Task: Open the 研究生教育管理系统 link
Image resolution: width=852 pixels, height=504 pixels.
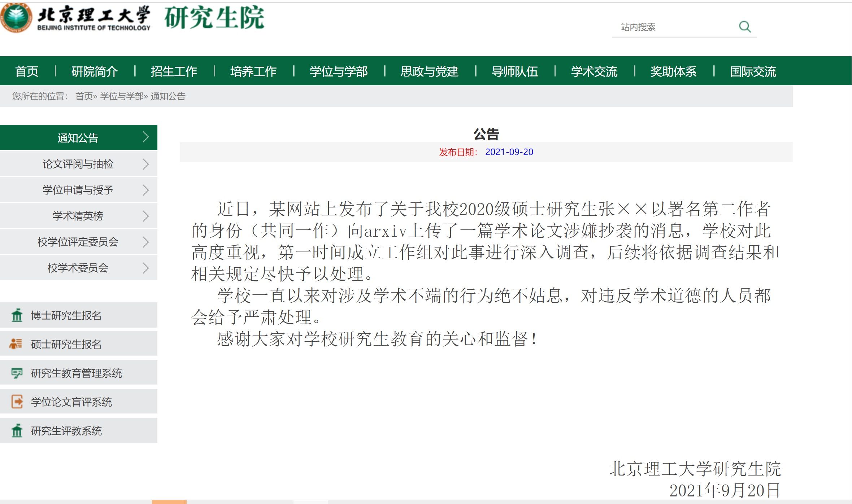Action: [x=79, y=373]
